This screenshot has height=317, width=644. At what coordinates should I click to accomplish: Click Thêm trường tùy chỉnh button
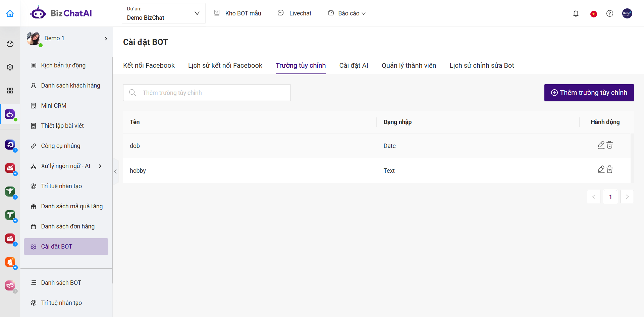(x=589, y=93)
